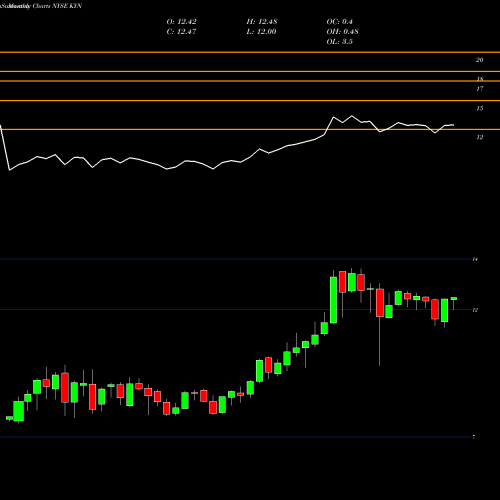
Task: Click the last green candle at chart's right end
Action: click(454, 299)
